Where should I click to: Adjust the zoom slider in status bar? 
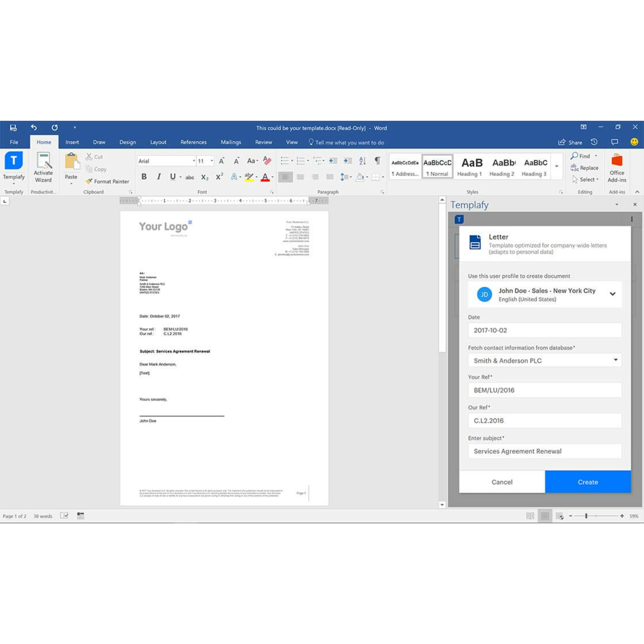586,516
